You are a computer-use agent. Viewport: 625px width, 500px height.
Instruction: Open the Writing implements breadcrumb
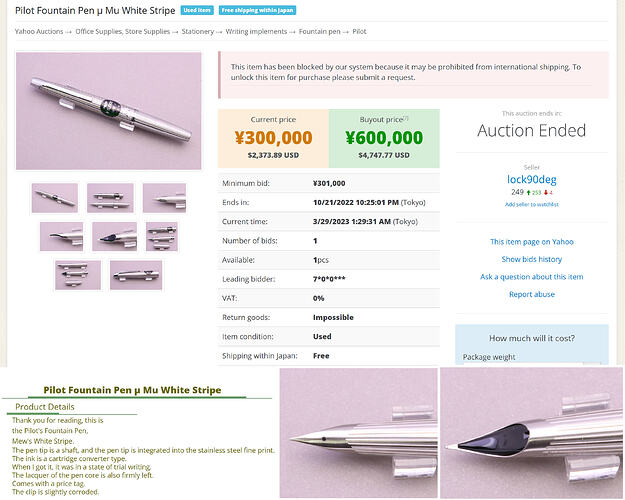point(256,31)
